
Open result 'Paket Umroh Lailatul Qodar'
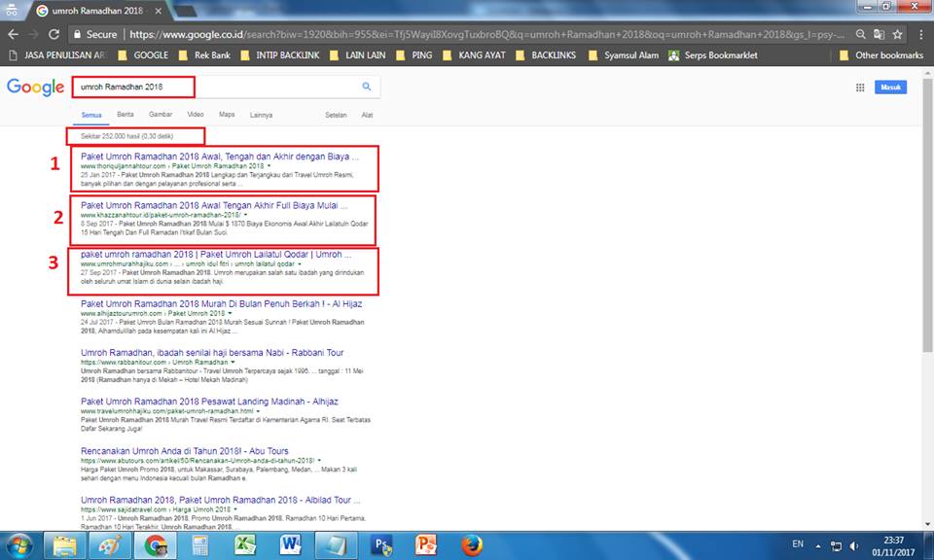point(216,254)
